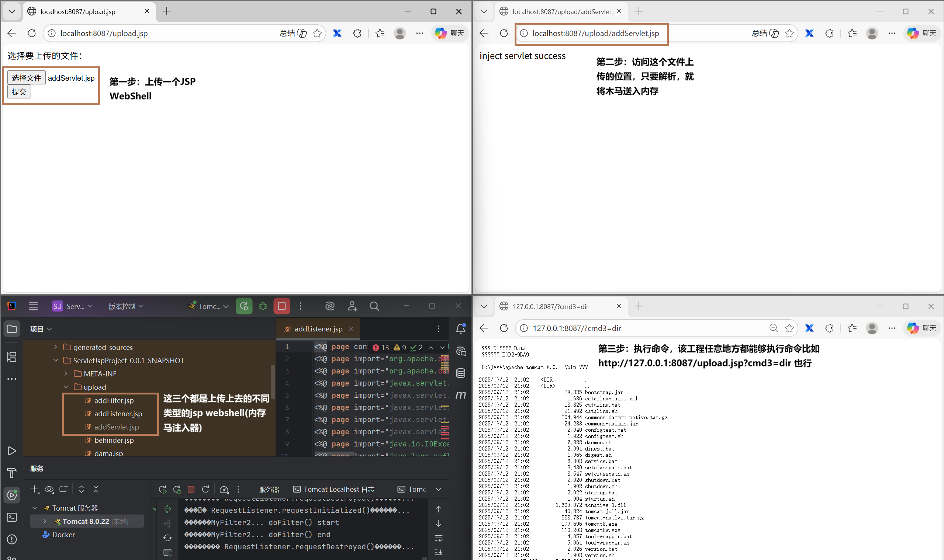The height and width of the screenshot is (560, 944).
Task: Open the Build hammer tool window
Action: 11,473
